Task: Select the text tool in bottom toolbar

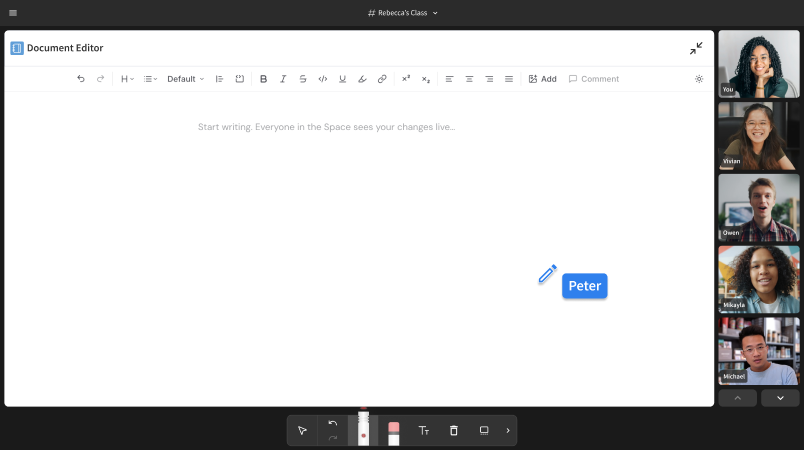Action: (x=424, y=431)
